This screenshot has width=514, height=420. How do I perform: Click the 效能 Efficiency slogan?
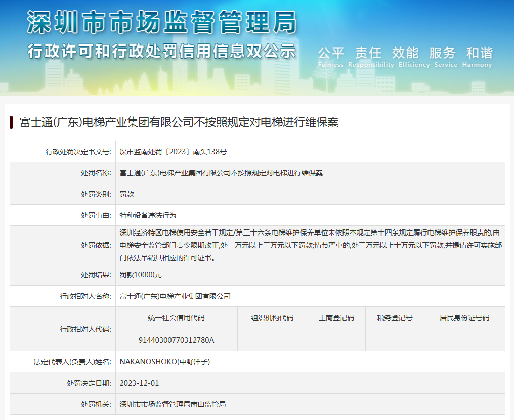tap(414, 57)
